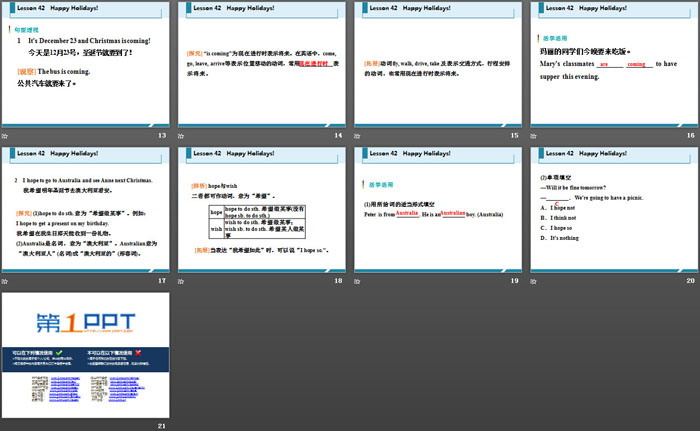Click slide number 20 label
Image resolution: width=700 pixels, height=431 pixels.
[691, 280]
